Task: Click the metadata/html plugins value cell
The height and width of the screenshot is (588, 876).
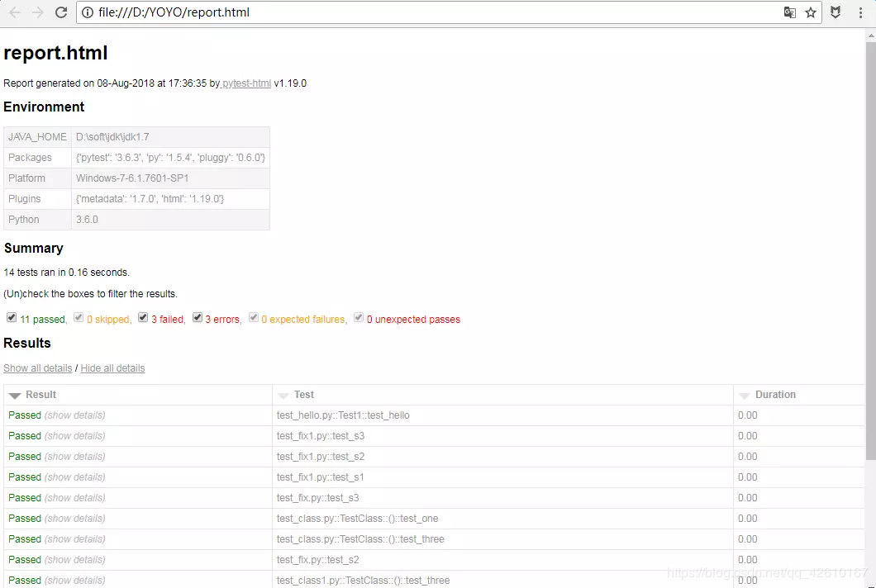Action: [x=170, y=199]
